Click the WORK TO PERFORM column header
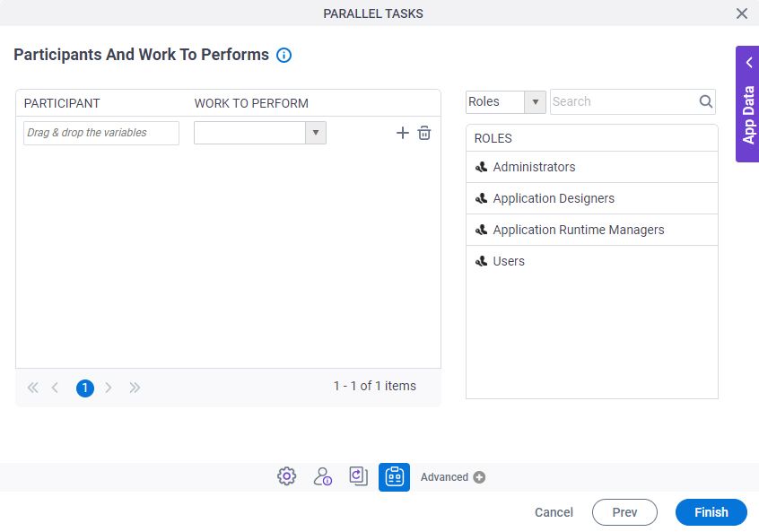 [x=251, y=103]
